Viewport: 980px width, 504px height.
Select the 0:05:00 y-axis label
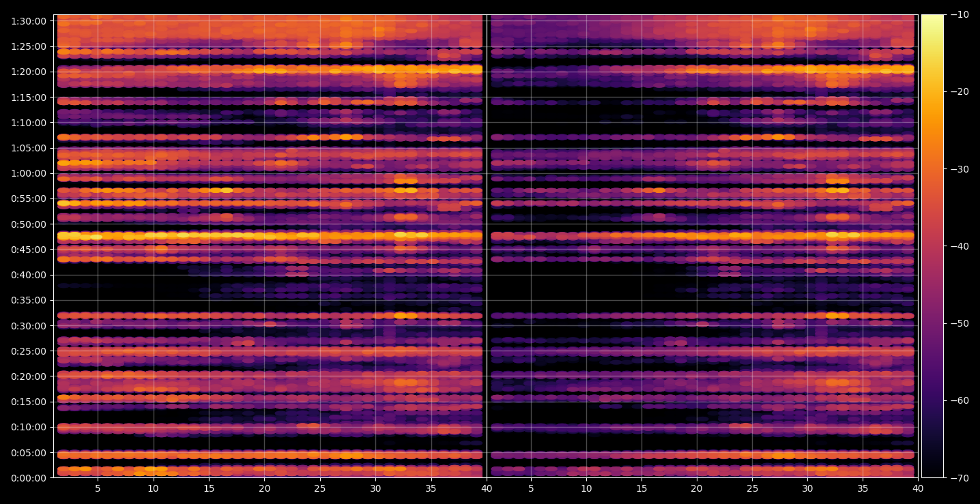29,453
